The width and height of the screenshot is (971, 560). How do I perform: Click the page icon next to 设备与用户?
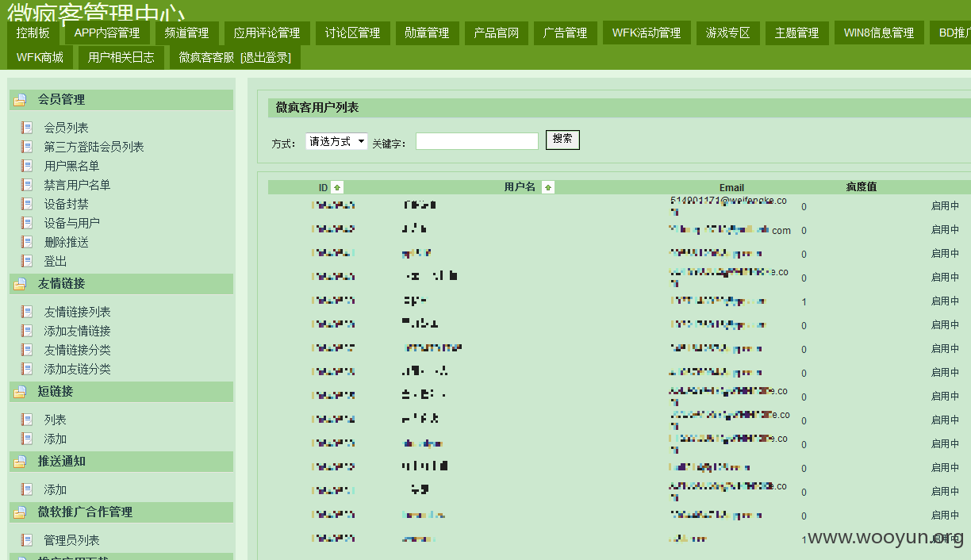click(x=27, y=223)
